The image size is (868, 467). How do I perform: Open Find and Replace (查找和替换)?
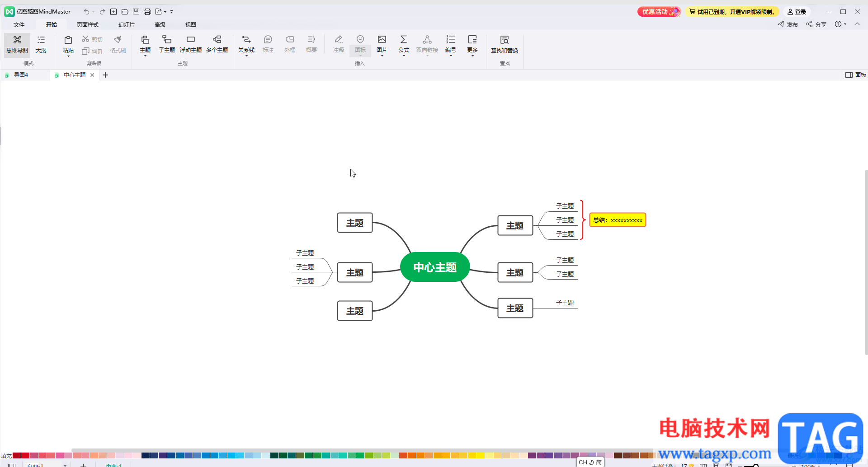pos(505,45)
